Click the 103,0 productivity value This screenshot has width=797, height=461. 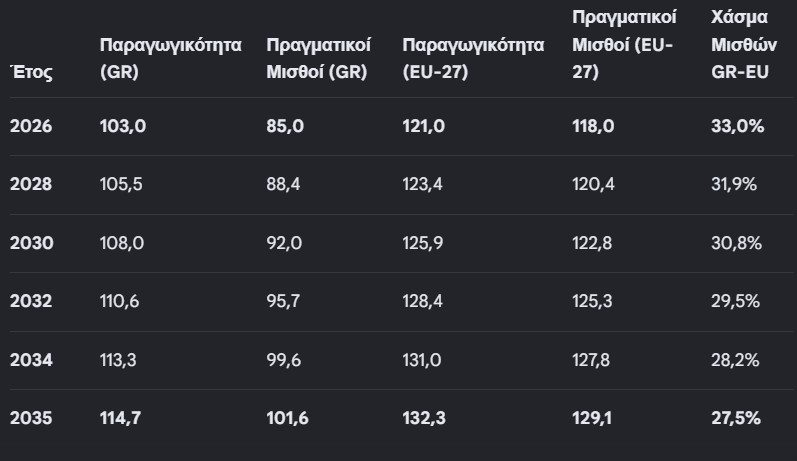pos(123,126)
